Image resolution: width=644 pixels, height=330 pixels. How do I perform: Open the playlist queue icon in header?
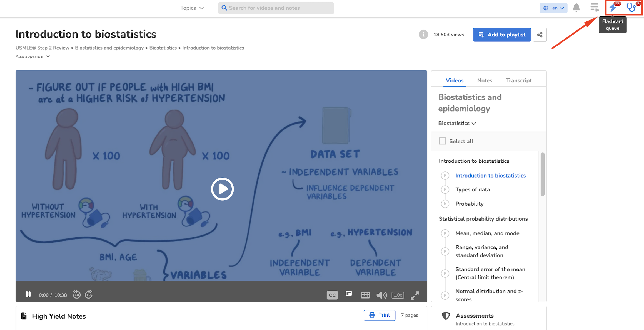[x=594, y=8]
